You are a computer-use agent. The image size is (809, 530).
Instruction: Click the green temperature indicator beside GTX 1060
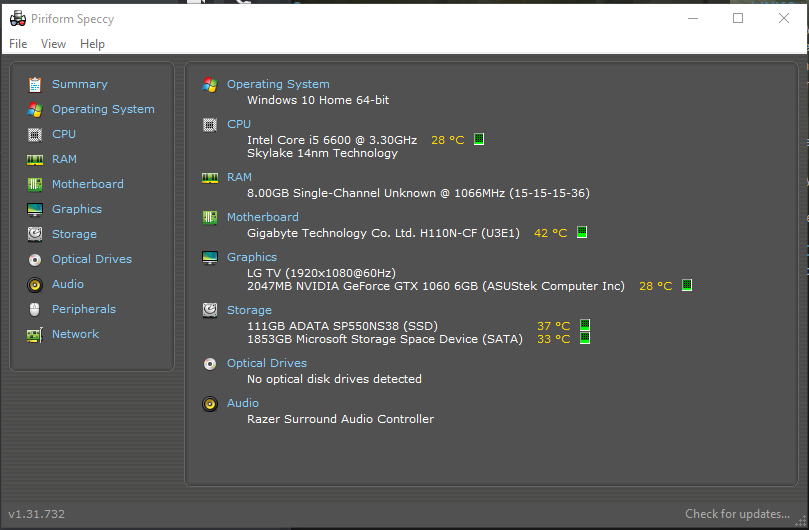pos(687,285)
